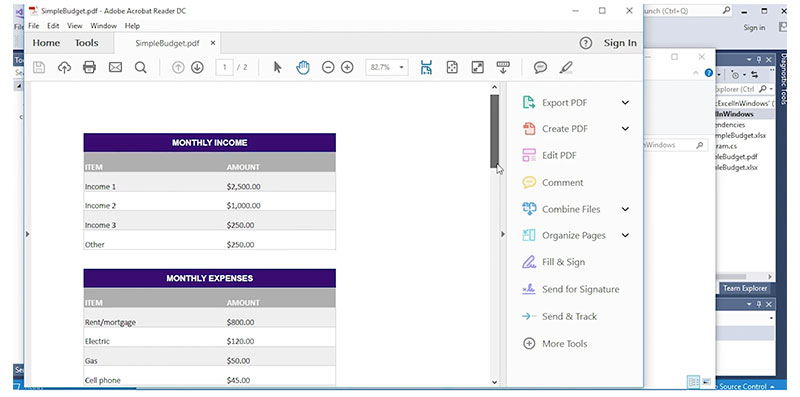
Task: Expand the Export PDF chevron
Action: (x=625, y=103)
